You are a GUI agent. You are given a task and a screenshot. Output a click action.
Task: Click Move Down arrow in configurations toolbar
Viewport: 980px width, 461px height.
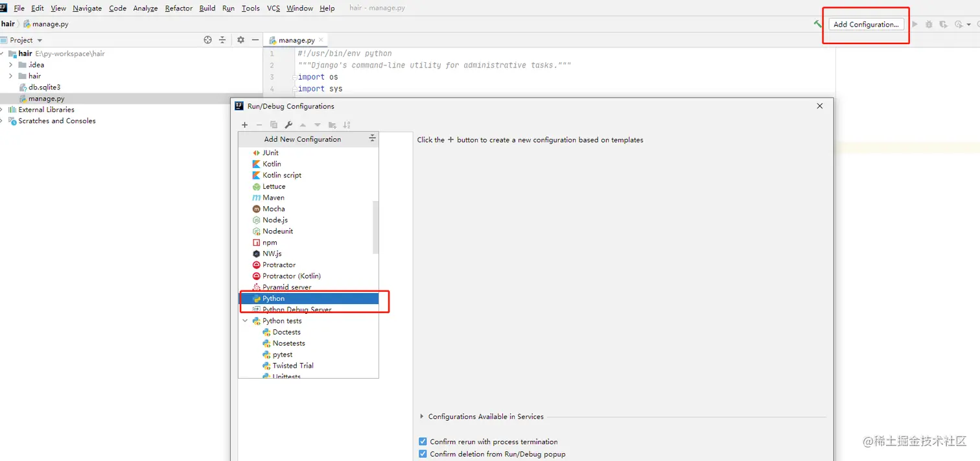[x=318, y=124]
